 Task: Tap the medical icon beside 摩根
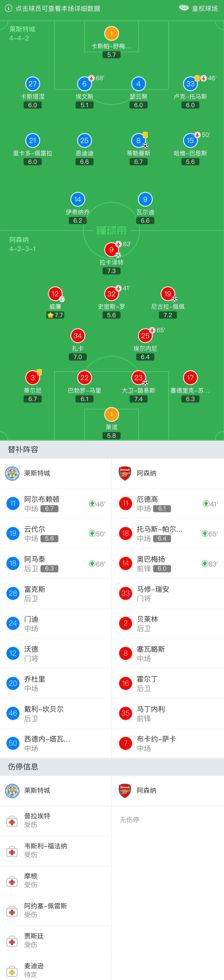click(x=12, y=882)
